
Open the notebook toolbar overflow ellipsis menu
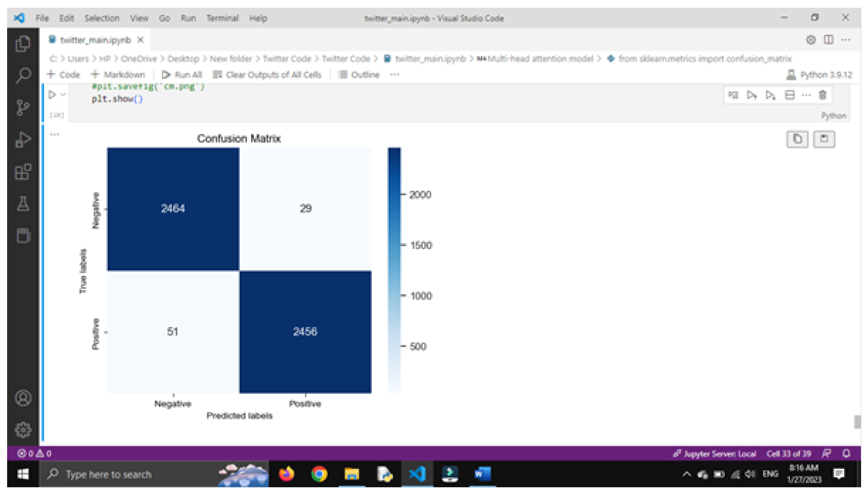click(394, 74)
